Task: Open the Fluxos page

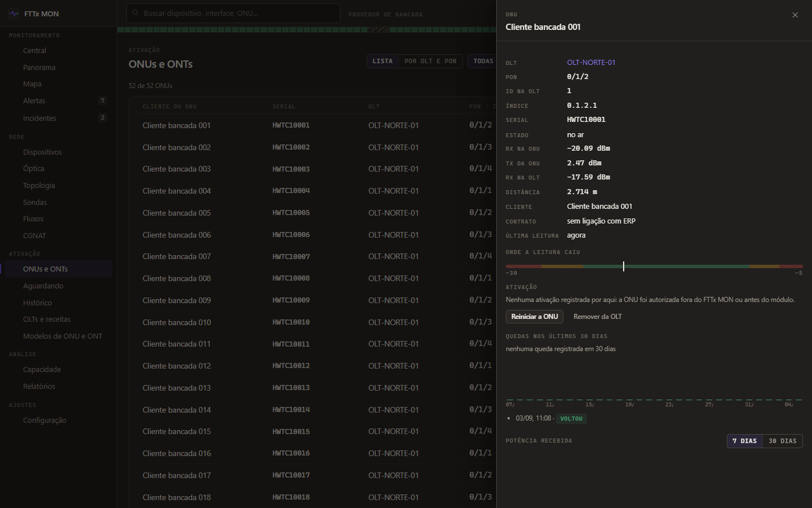Action: [x=59, y=219]
